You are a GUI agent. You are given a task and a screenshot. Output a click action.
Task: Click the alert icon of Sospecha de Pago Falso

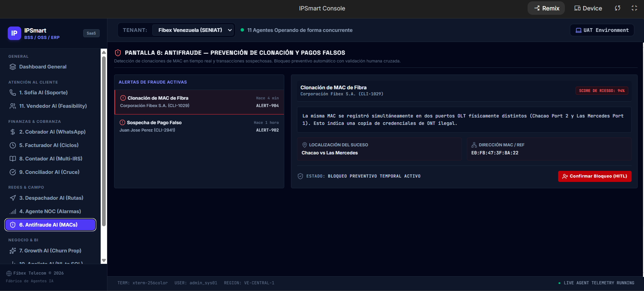(122, 123)
